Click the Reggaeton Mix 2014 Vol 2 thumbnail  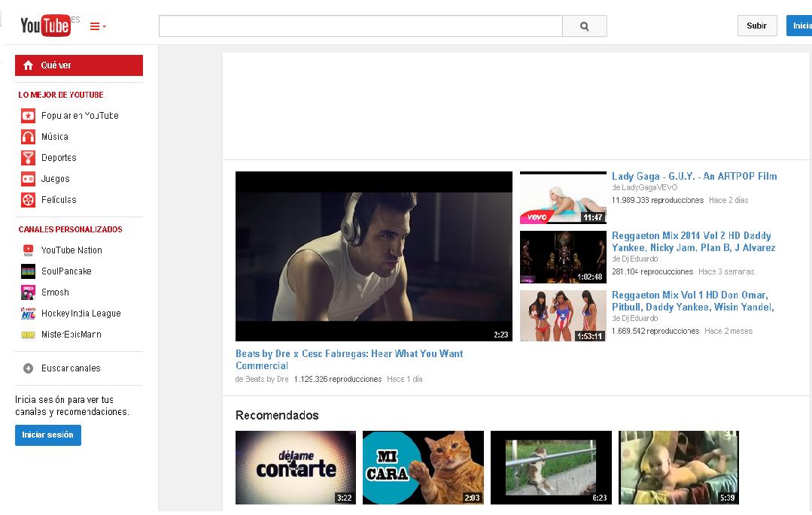563,257
